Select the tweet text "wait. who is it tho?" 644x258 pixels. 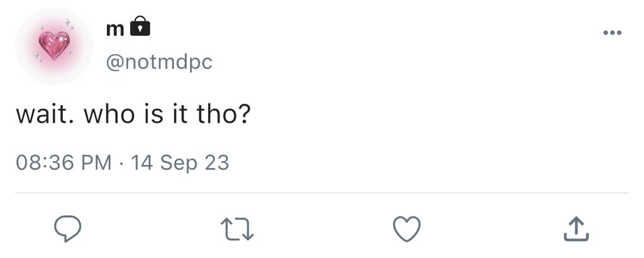tap(133, 115)
